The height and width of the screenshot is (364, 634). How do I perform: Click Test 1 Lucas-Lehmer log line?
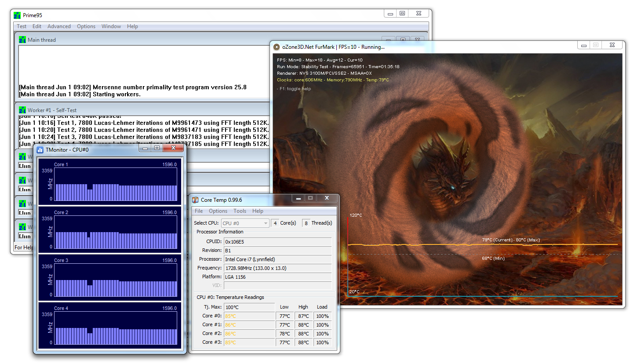click(x=144, y=123)
